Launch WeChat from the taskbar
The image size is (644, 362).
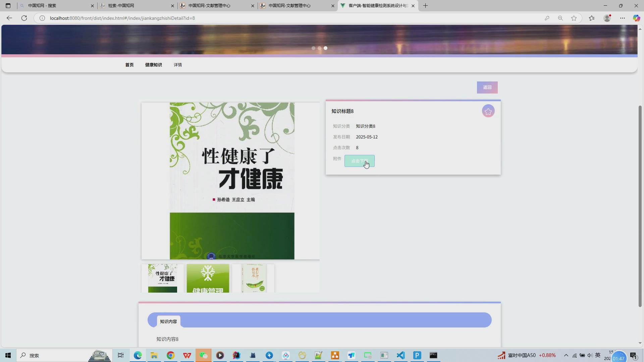(x=204, y=355)
